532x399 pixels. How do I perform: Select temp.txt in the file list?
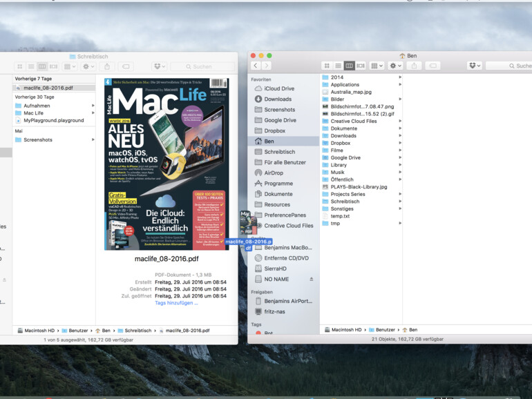coord(340,216)
